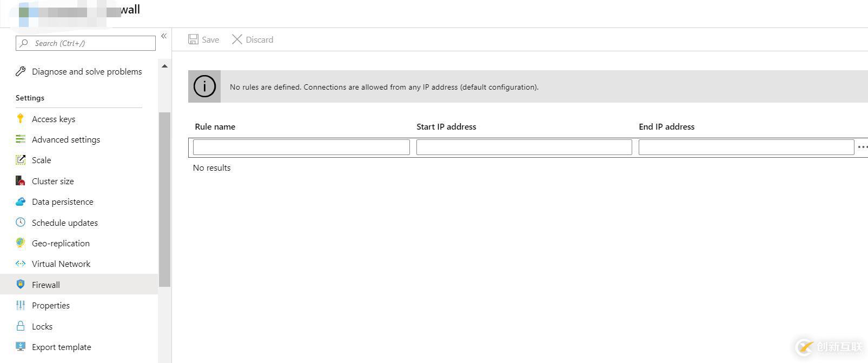Select the Locks padlock icon
Screen dimensions: 868x363
click(x=20, y=326)
